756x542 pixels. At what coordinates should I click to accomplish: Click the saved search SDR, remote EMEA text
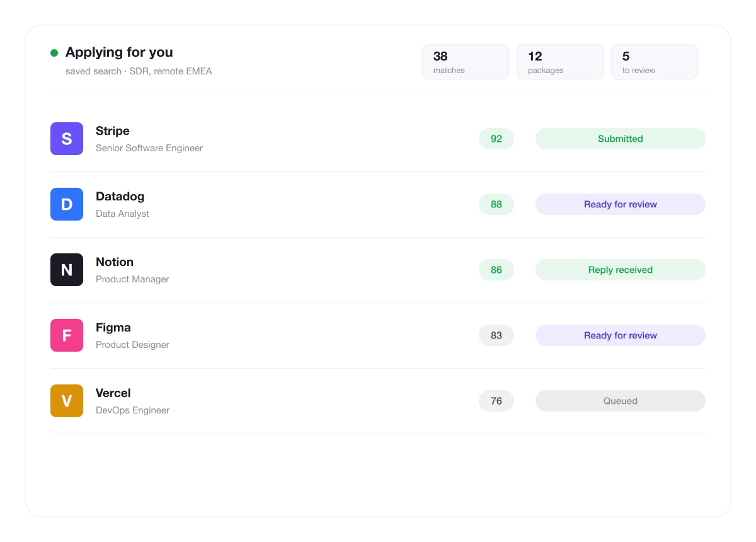pos(139,71)
